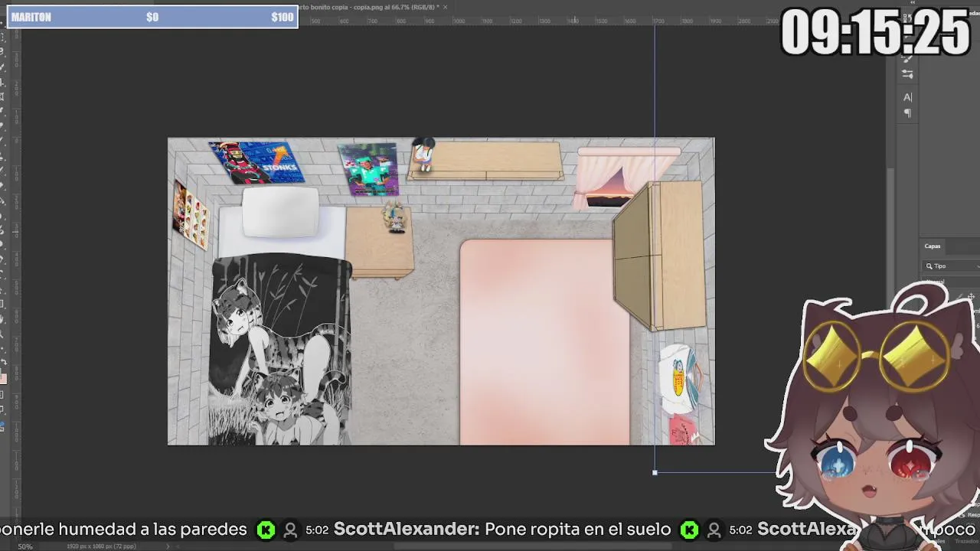Toggle Quick Mask mode icon

coord(2,396)
